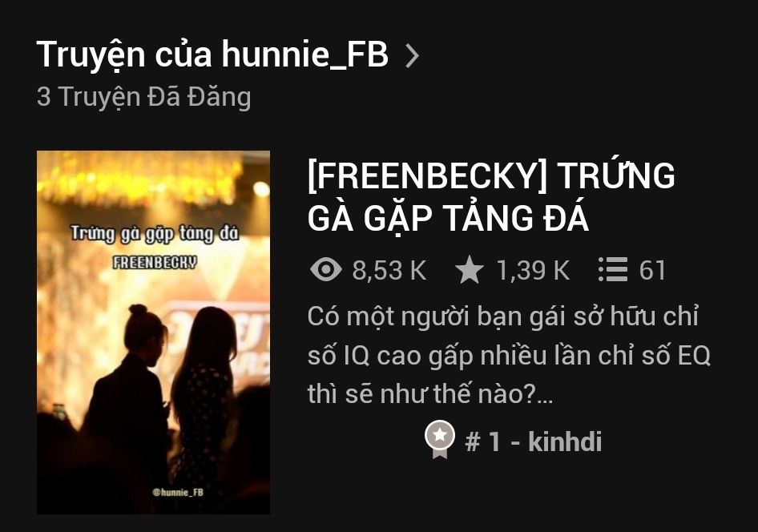The image size is (758, 532).
Task: Click the eye icon for views
Action: 326,269
